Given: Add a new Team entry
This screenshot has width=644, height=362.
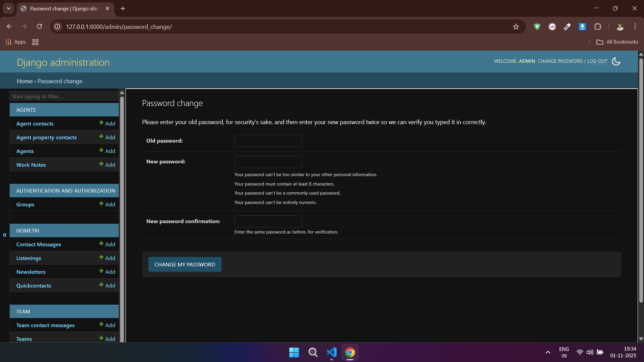Looking at the screenshot, I should pyautogui.click(x=107, y=339).
